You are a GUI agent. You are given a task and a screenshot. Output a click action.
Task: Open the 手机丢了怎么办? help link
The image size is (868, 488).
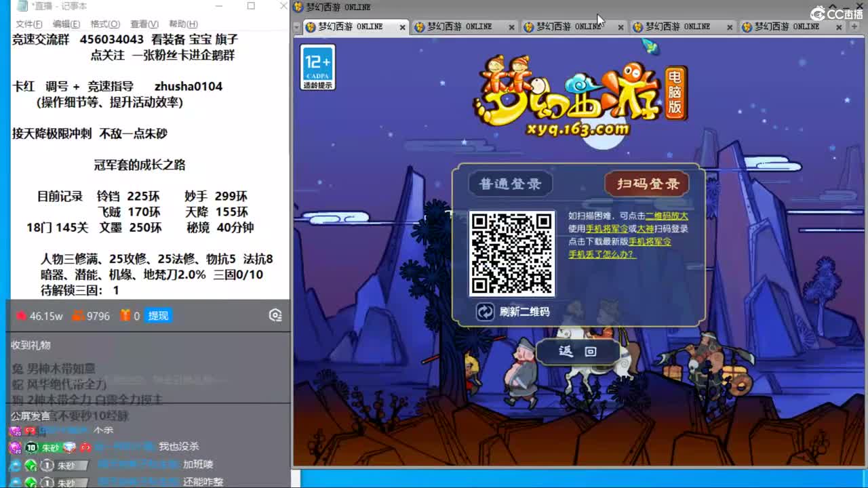[602, 255]
